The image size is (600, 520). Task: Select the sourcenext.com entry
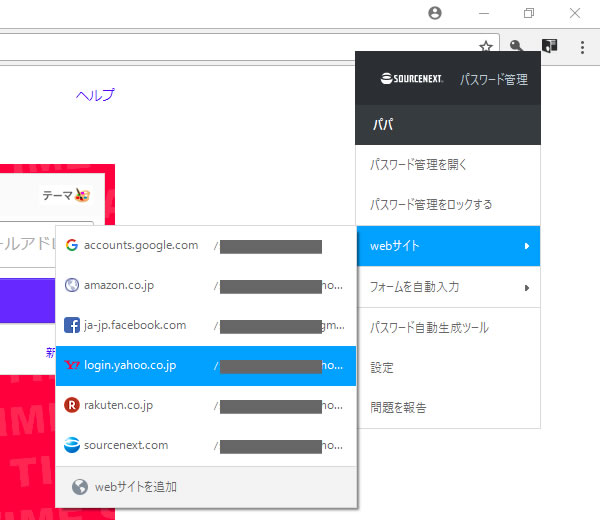[x=206, y=446]
